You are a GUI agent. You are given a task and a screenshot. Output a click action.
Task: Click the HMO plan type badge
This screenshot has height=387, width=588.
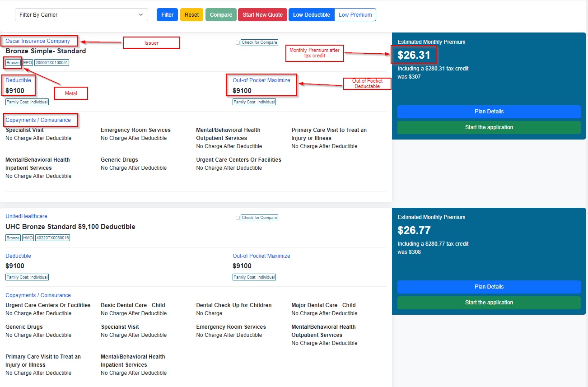[x=28, y=238]
